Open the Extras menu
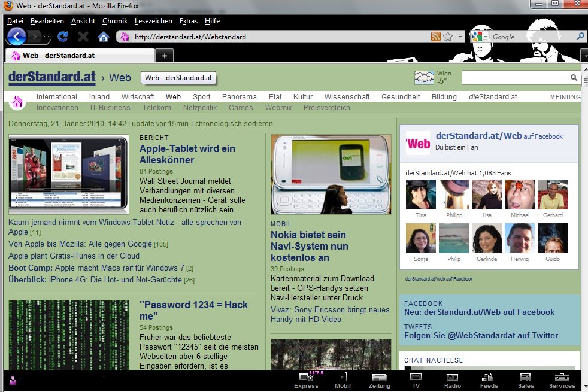Image resolution: width=588 pixels, height=392 pixels. pyautogui.click(x=188, y=21)
